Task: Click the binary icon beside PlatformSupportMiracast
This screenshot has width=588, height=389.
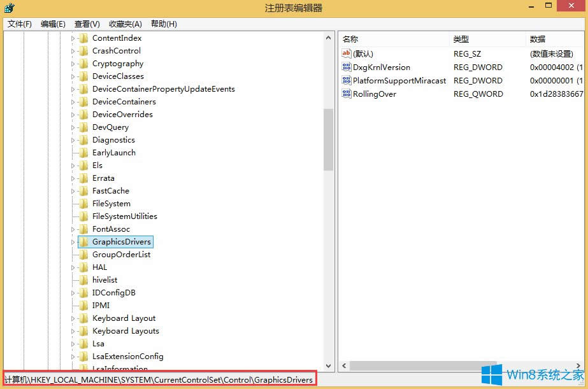Action: [347, 81]
